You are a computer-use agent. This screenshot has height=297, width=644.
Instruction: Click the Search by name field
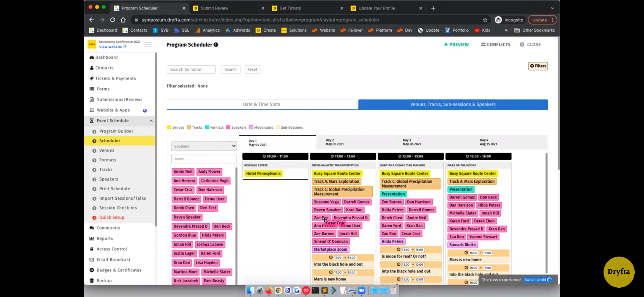pyautogui.click(x=191, y=70)
